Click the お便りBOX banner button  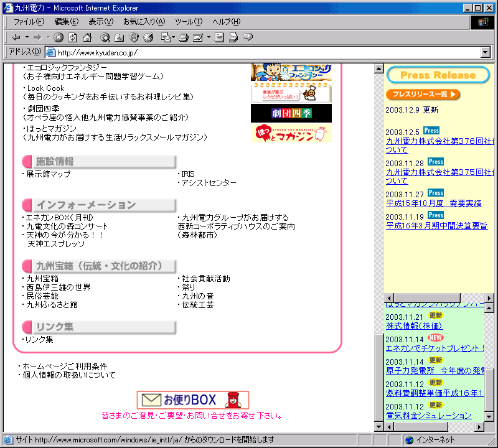coord(193,400)
